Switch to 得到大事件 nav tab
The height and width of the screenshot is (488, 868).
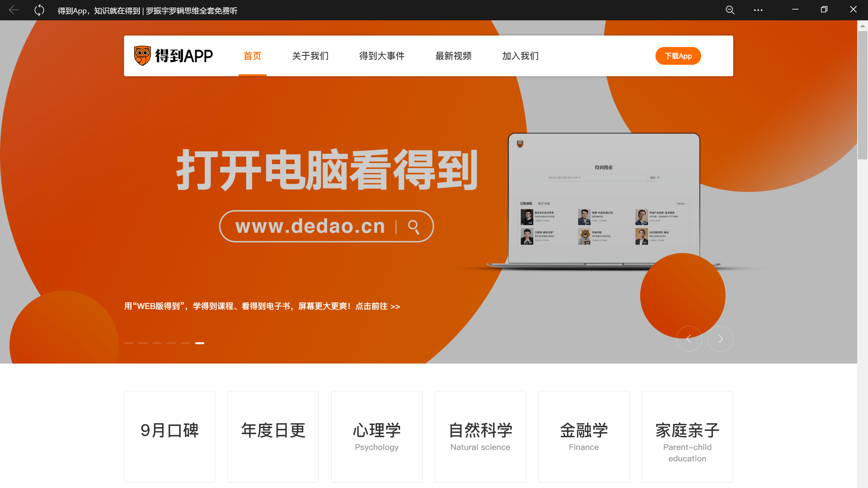pos(382,56)
